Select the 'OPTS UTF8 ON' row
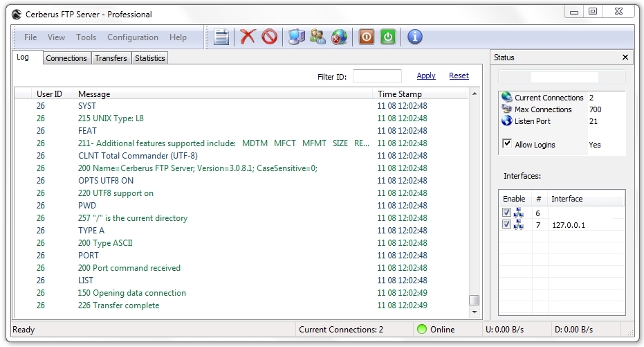644x347 pixels. pyautogui.click(x=241, y=181)
